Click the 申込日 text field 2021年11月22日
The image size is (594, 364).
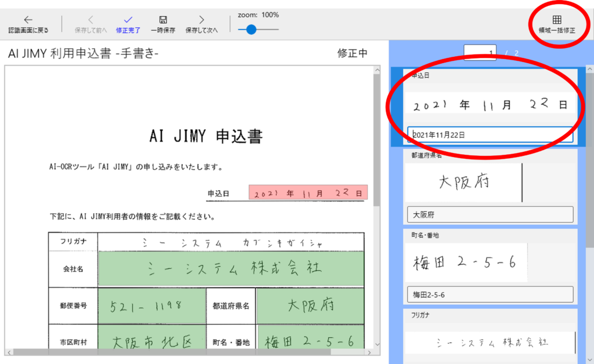coord(490,134)
